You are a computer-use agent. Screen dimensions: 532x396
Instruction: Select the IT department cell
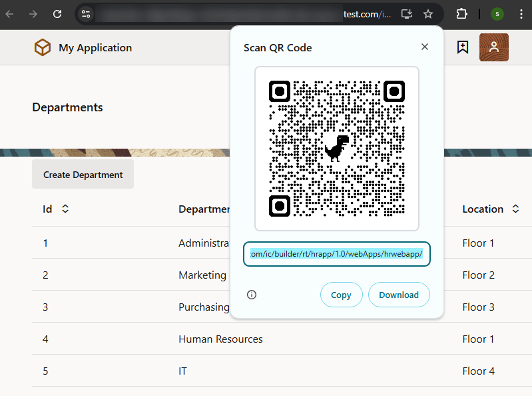(183, 371)
